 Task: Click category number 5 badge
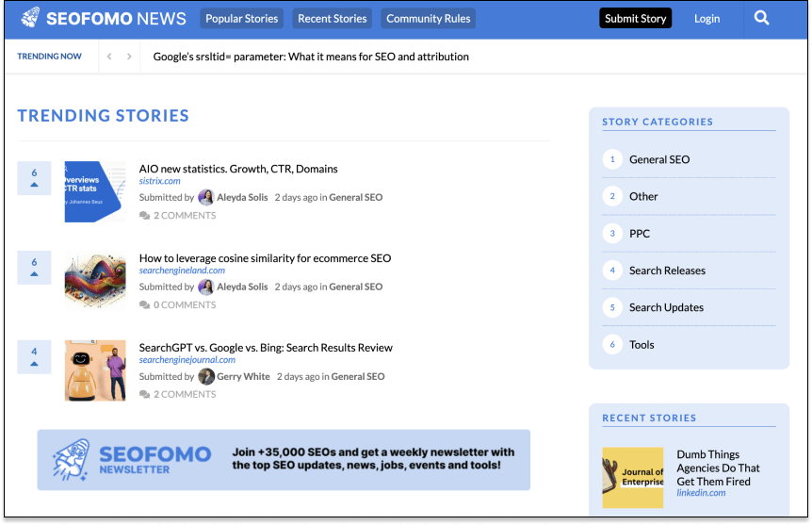click(x=612, y=307)
